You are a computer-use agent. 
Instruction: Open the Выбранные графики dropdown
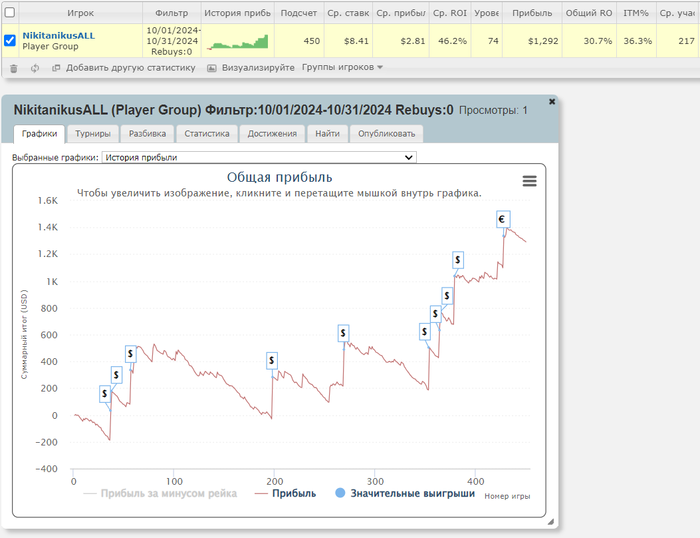pos(259,157)
